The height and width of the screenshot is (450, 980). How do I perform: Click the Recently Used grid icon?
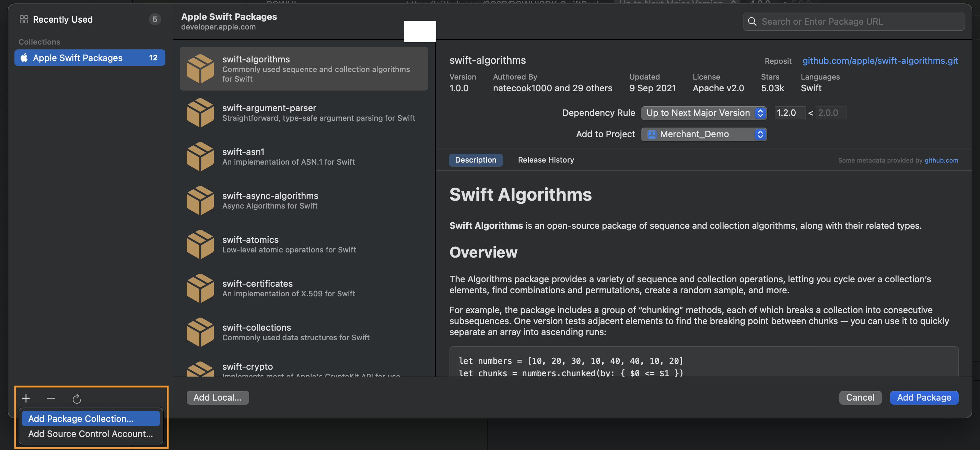click(x=24, y=20)
